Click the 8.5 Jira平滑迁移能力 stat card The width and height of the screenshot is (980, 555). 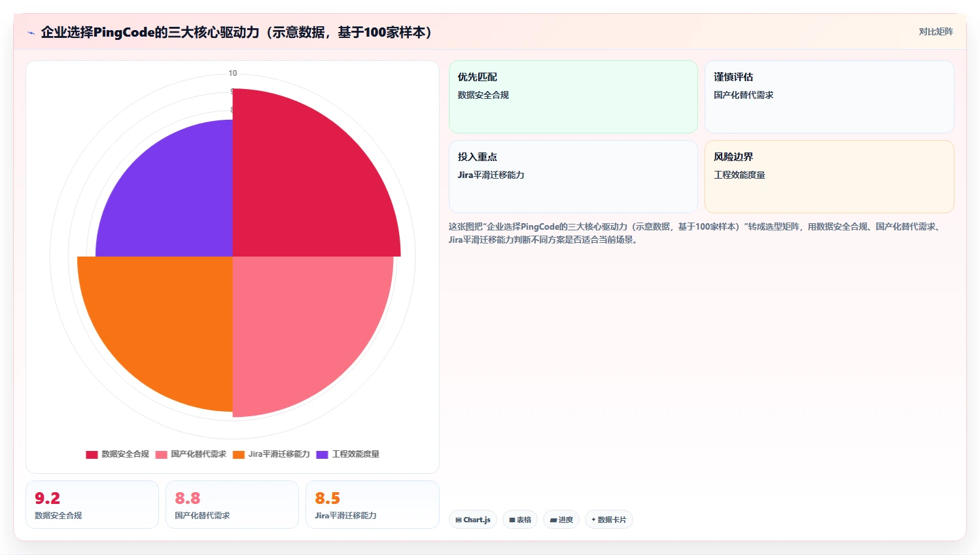tap(372, 505)
